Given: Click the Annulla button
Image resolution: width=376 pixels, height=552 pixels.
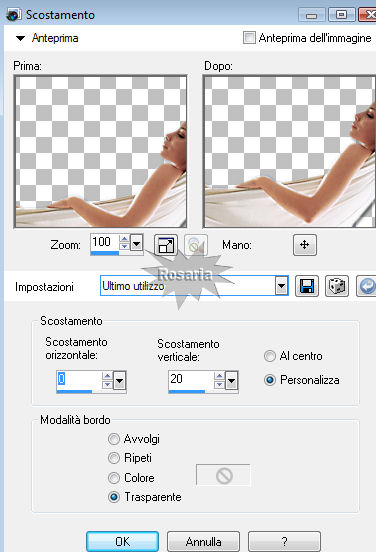Looking at the screenshot, I should tap(203, 542).
